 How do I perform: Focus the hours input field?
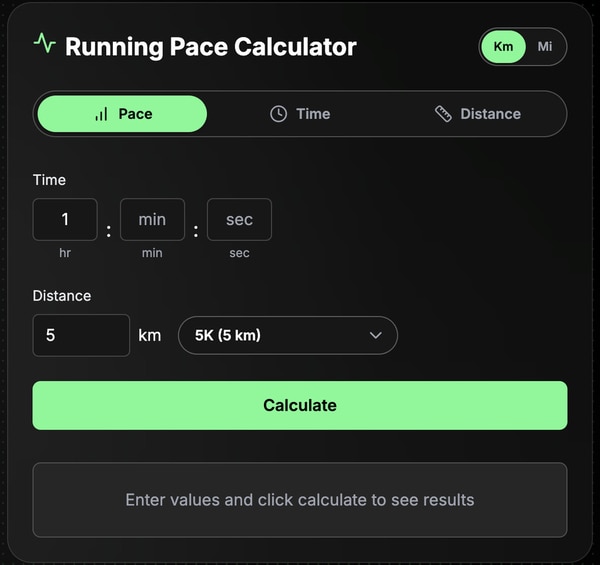[65, 220]
